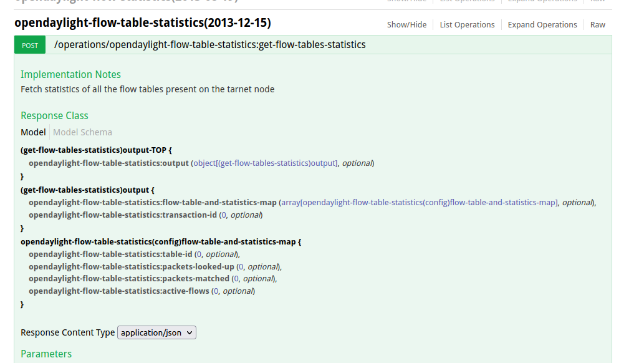Open the Raw view link

pyautogui.click(x=597, y=25)
